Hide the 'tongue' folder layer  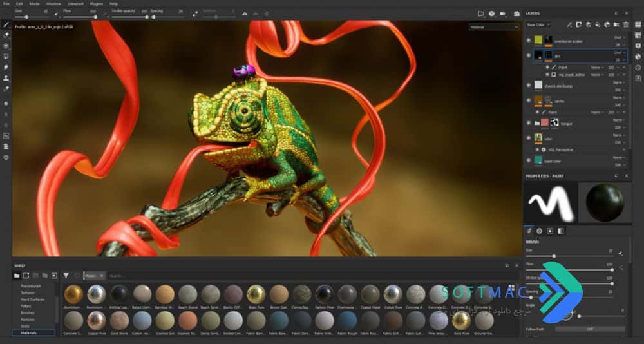tap(529, 123)
